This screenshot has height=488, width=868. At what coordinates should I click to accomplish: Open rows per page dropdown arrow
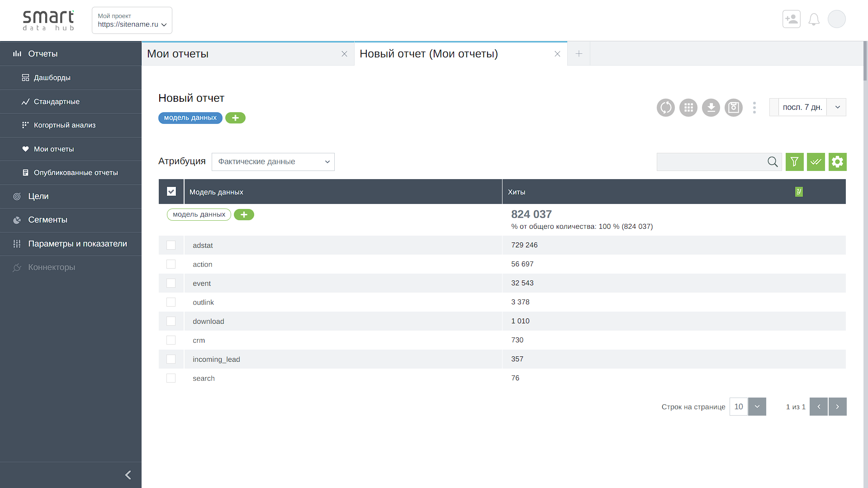pos(757,407)
